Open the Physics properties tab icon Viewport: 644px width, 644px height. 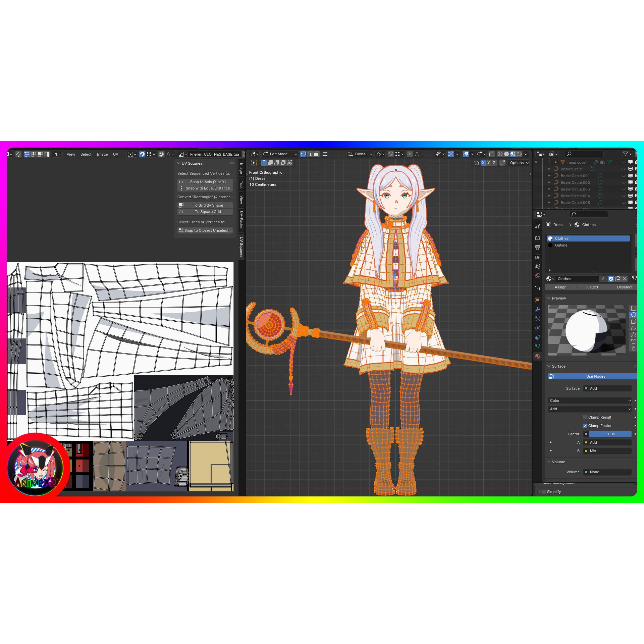pos(538,328)
